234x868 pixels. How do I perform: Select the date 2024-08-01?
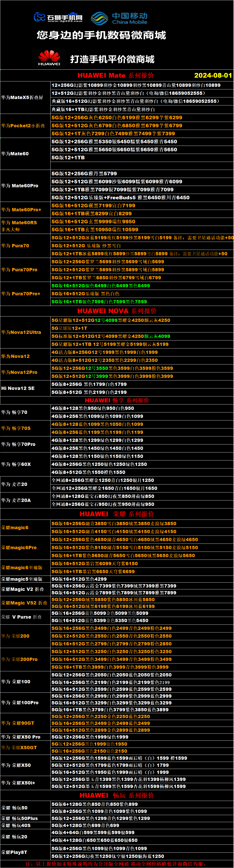coord(213,76)
